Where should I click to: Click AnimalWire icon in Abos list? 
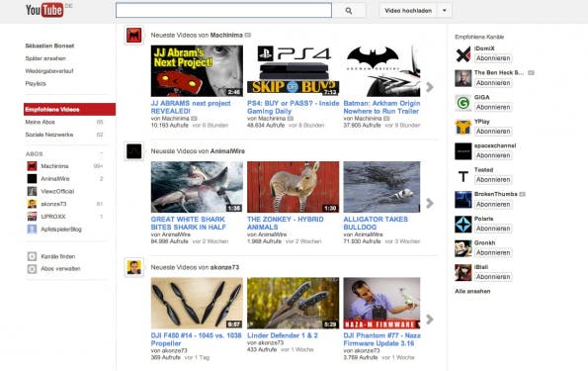32,179
